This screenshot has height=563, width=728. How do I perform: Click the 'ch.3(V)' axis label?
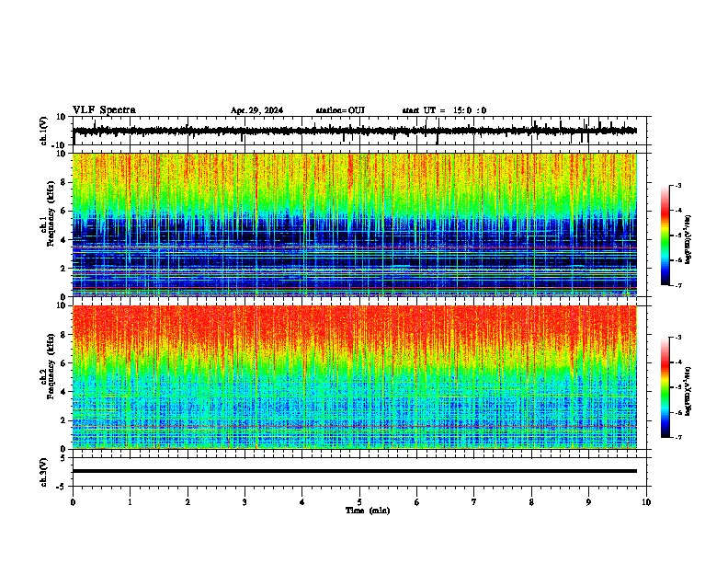pos(43,472)
